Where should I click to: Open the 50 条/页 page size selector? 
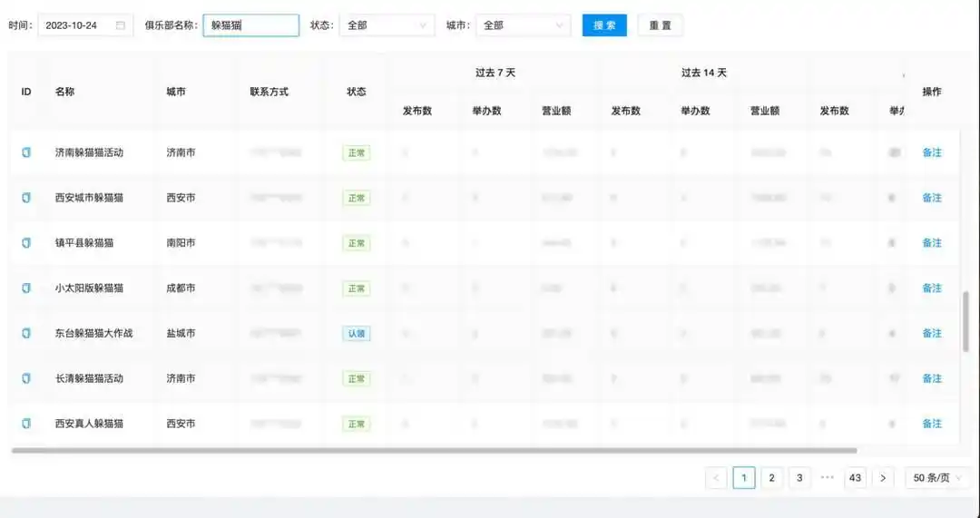tap(937, 478)
